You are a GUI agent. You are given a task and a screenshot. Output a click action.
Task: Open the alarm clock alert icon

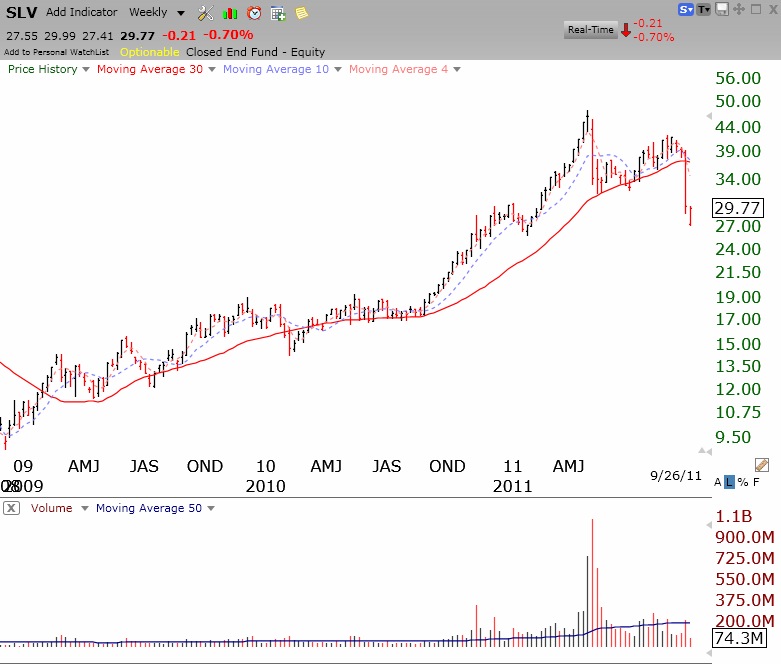coord(254,13)
